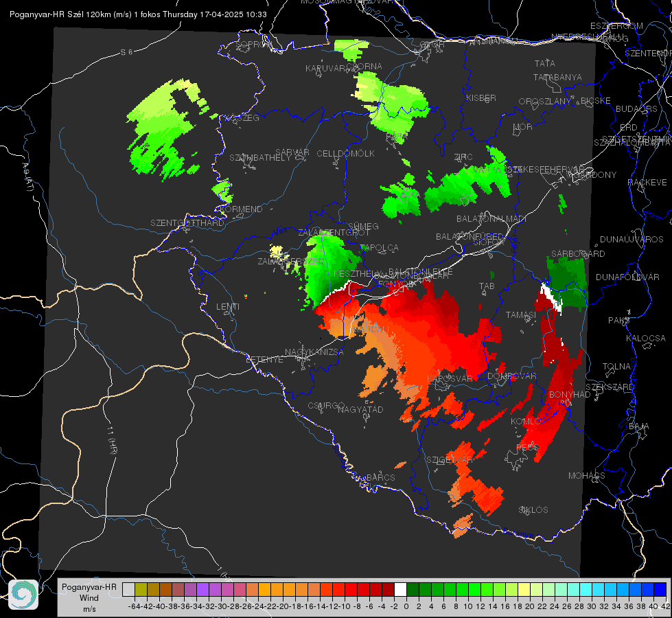Click the BARCS label

pyautogui.click(x=381, y=477)
